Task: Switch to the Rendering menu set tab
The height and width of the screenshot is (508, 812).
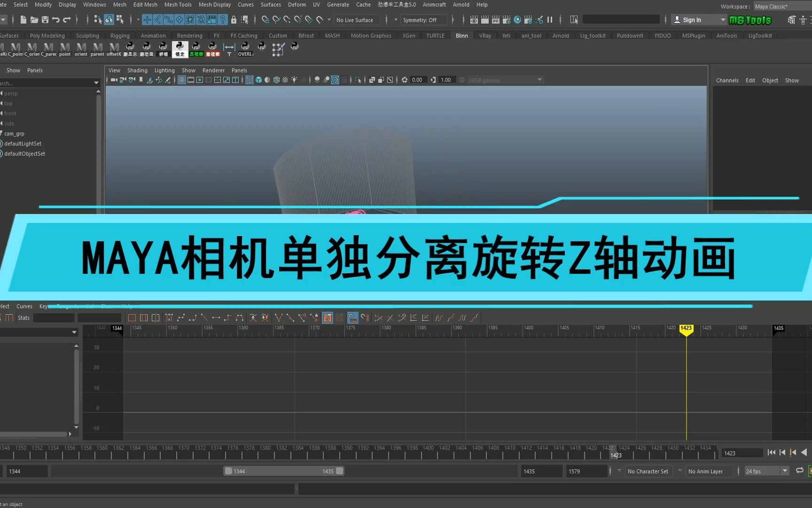Action: [189, 35]
